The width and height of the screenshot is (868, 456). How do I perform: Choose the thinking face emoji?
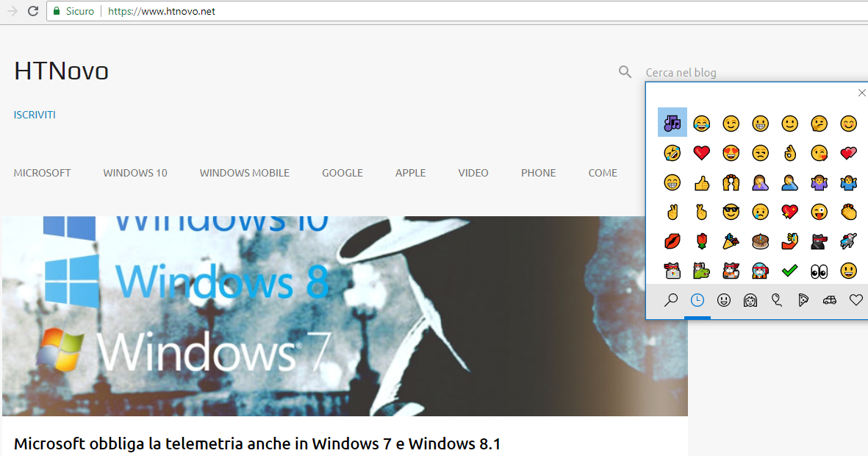819,123
